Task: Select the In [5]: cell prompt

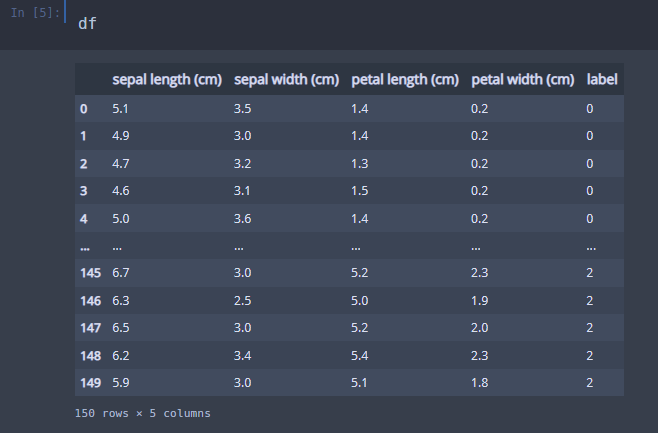Action: (x=35, y=13)
